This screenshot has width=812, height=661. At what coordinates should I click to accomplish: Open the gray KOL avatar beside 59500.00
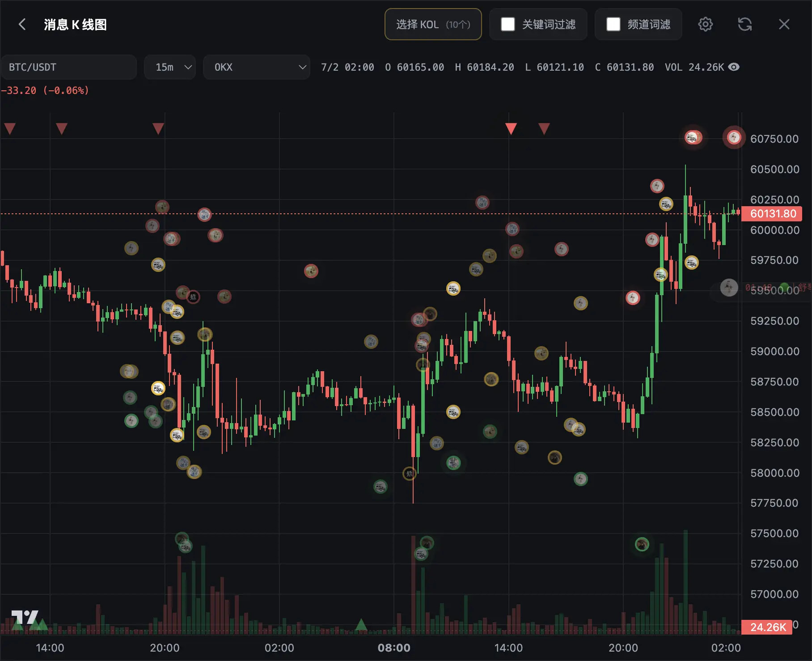[x=729, y=288]
